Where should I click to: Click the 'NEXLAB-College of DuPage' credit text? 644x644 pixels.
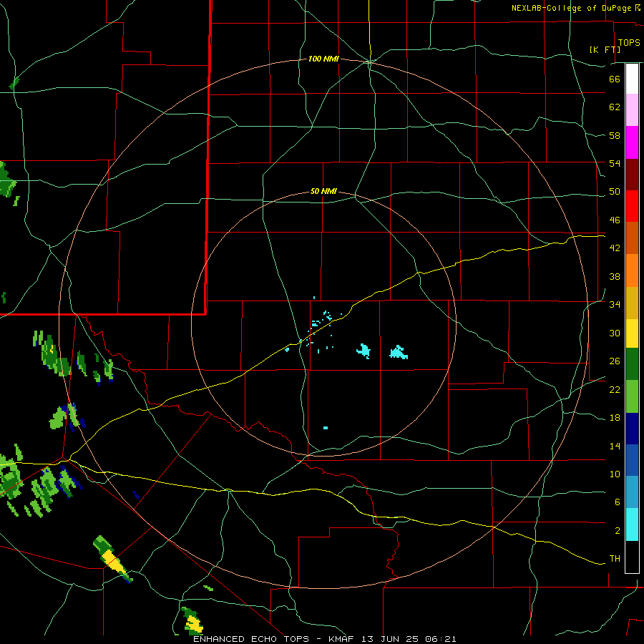571,8
